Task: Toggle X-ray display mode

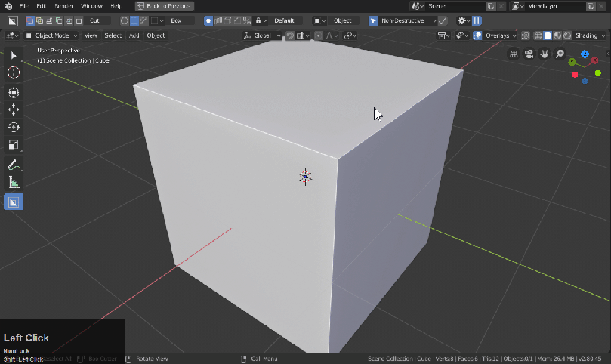Action: (526, 35)
